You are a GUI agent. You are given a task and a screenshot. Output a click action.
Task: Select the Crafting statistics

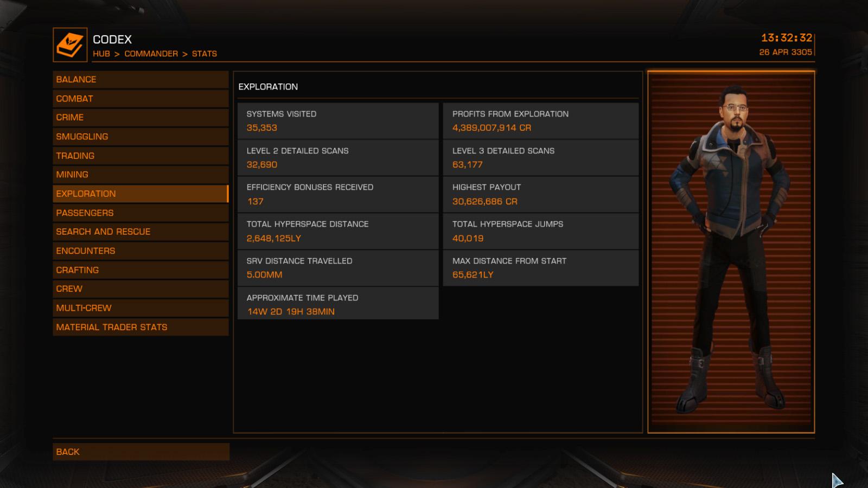(x=141, y=270)
